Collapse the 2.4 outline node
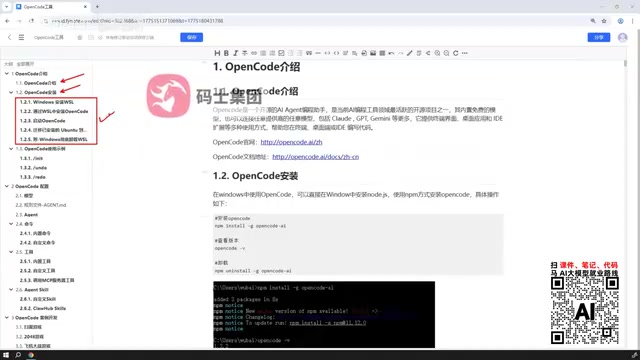Screen dimensions: 640x360 (x=11, y=224)
